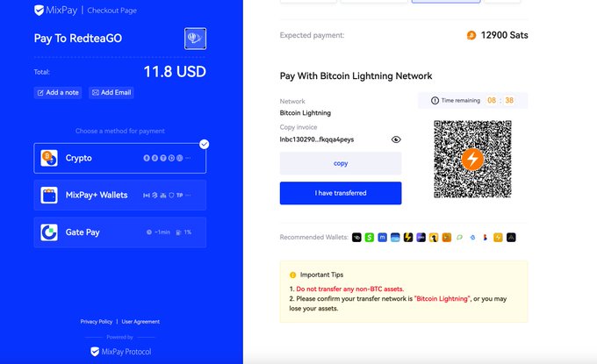Click the orange Lightning bolt on QR code

(x=472, y=159)
